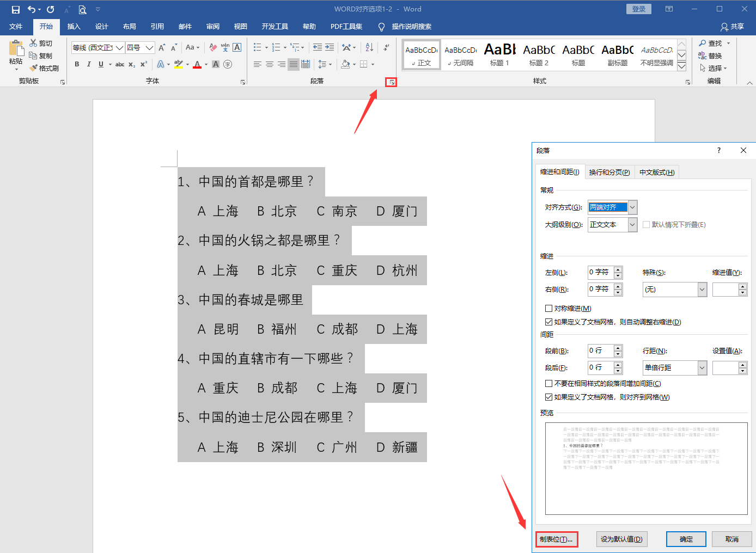
Task: Click the Sort A-Z icon
Action: coord(369,47)
